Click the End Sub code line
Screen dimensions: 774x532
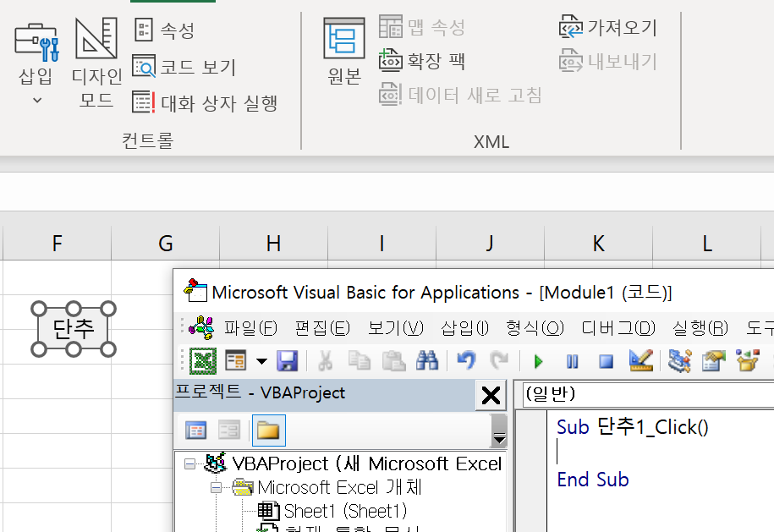click(x=593, y=480)
